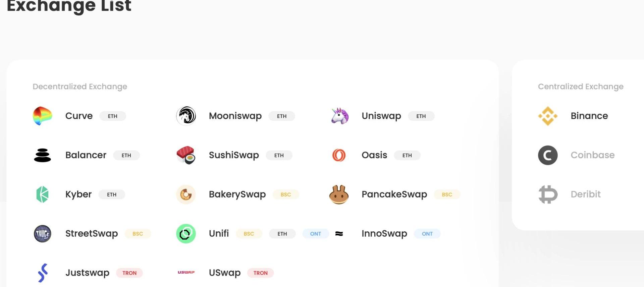This screenshot has width=644, height=287.
Task: Click the BSC tag beside Unifi
Action: [249, 234]
